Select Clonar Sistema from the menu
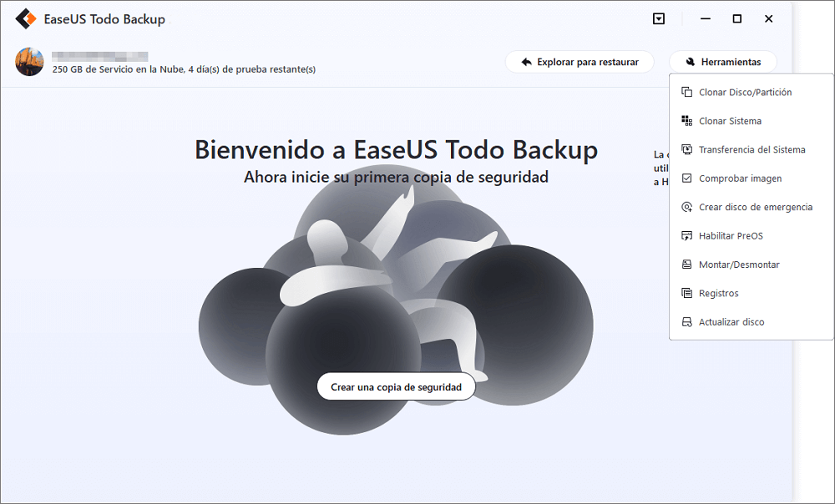835x504 pixels. (730, 121)
